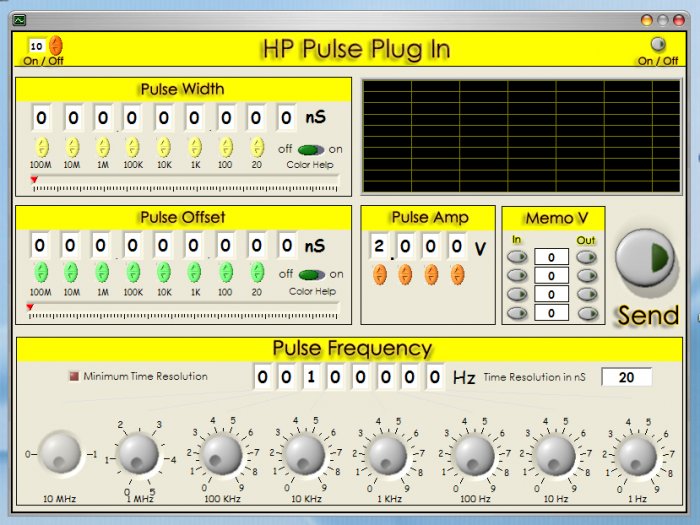Click the 10 Hz frequency knob
Screen dimensions: 700x525
[x=555, y=456]
